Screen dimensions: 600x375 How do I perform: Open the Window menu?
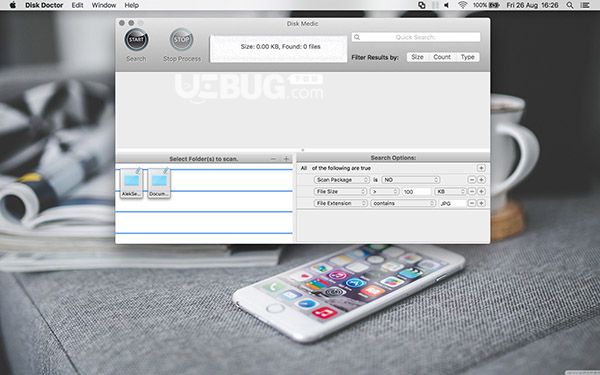point(104,5)
